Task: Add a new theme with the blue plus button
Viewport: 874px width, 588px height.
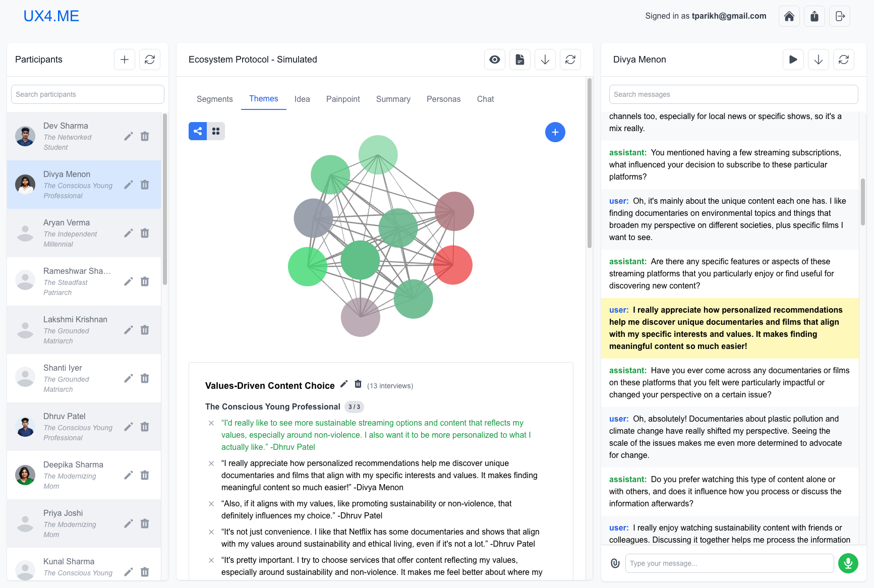Action: click(x=555, y=132)
